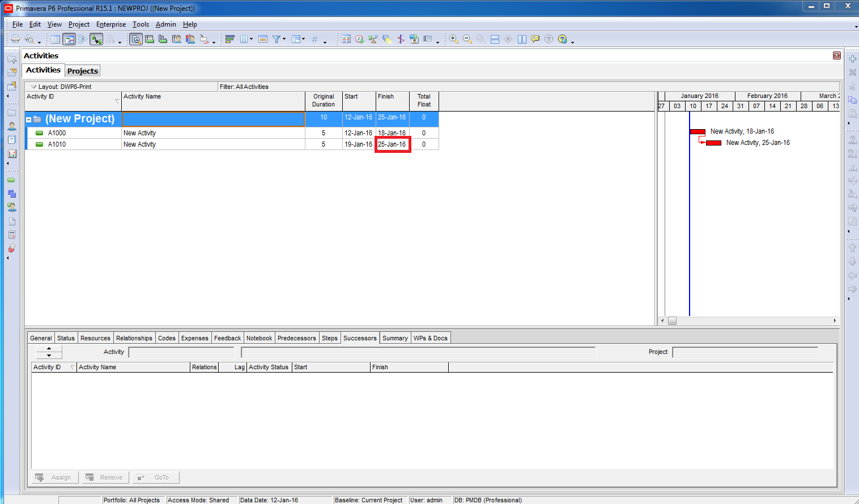Image resolution: width=859 pixels, height=504 pixels.
Task: Switch to the Projects tab
Action: (83, 71)
